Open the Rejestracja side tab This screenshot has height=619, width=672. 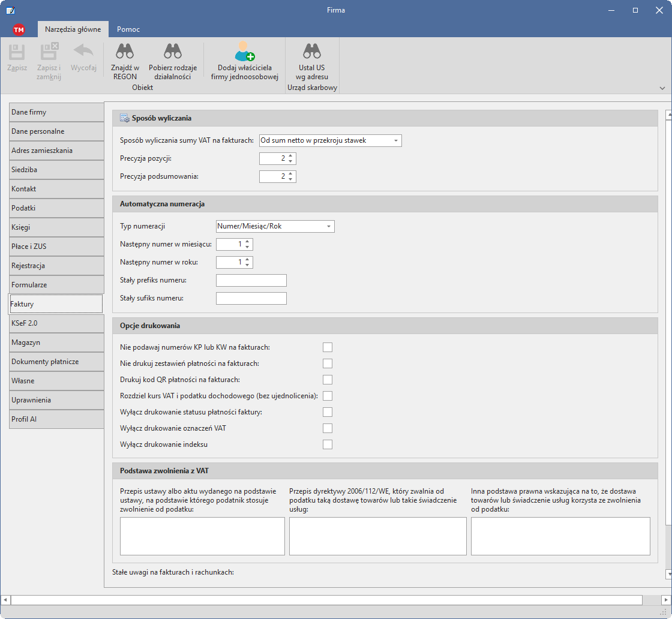(x=56, y=266)
